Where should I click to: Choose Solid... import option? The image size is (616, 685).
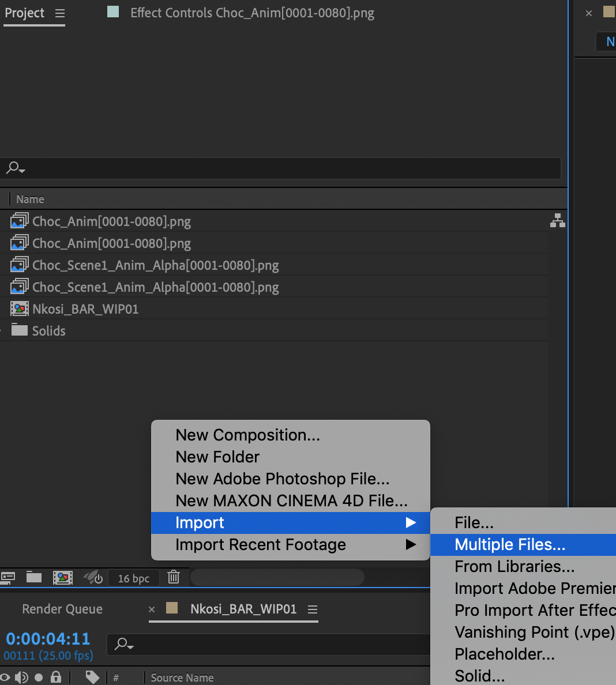(523, 675)
